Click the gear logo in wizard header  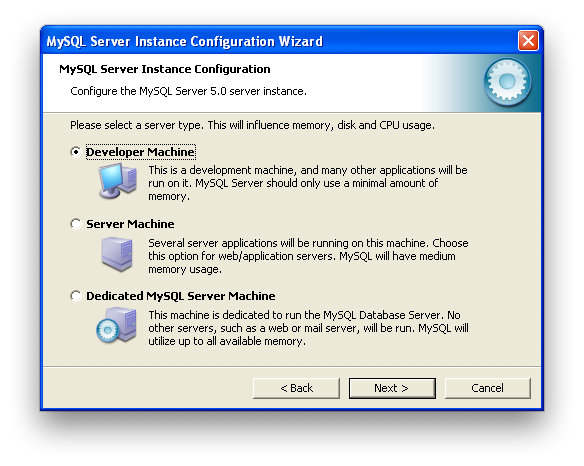click(507, 82)
